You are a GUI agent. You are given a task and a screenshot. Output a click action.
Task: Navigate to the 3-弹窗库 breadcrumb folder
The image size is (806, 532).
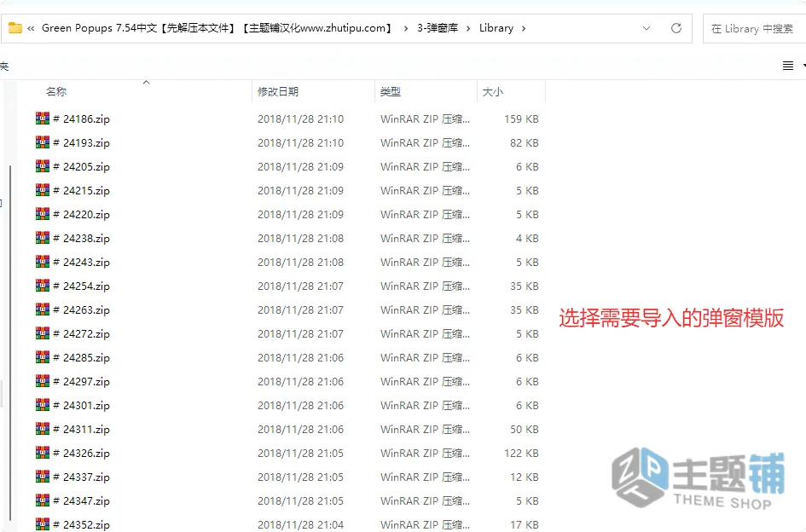[x=438, y=28]
